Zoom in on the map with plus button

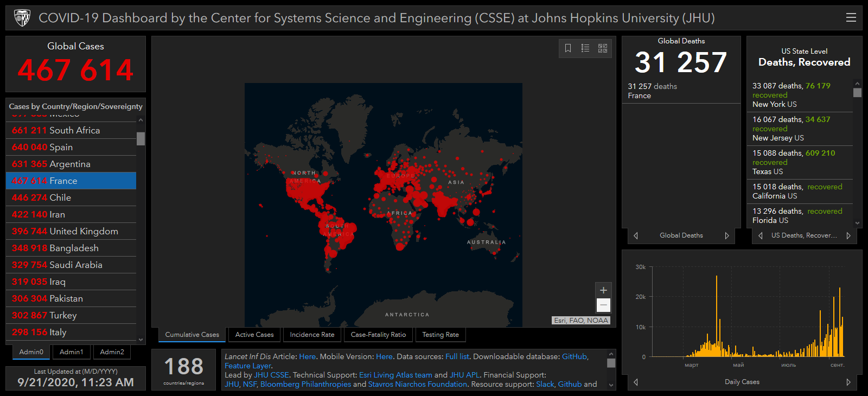[603, 290]
